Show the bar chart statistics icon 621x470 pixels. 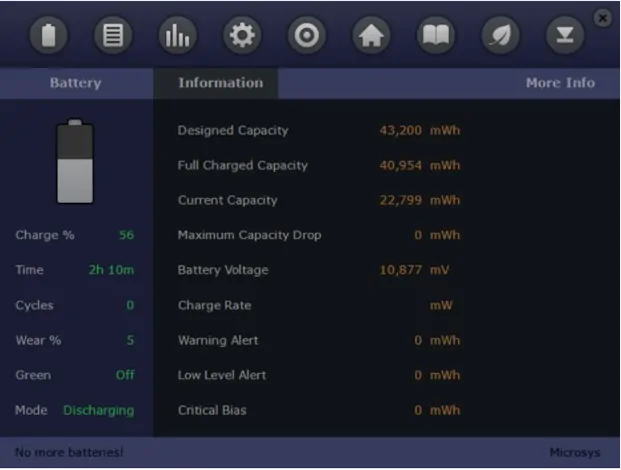point(177,36)
